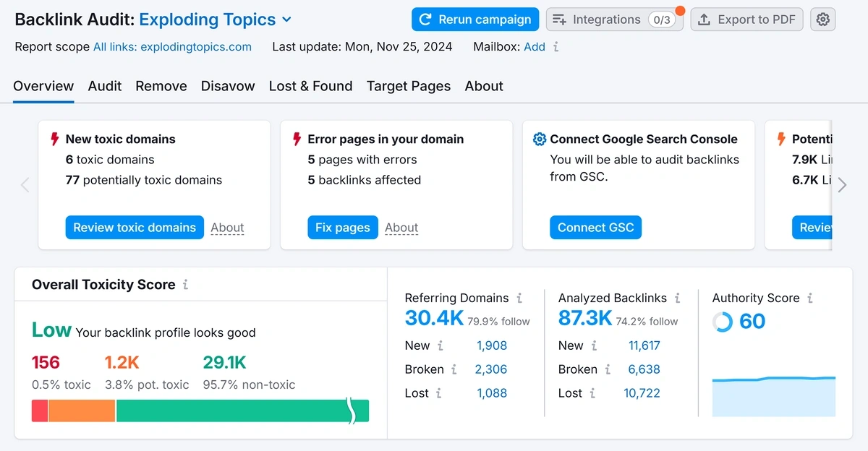Image resolution: width=868 pixels, height=451 pixels.
Task: Click info icon beside Referring Domains New
Action: pyautogui.click(x=441, y=345)
